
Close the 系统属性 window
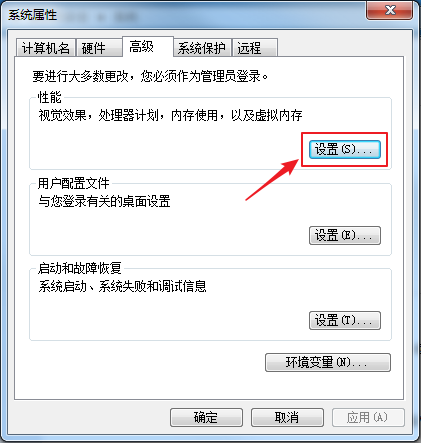point(389,10)
